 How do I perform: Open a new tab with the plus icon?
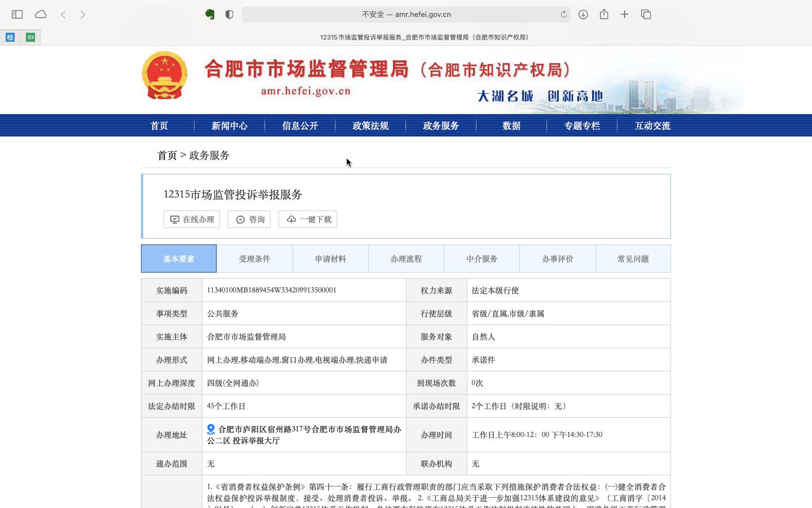[624, 14]
